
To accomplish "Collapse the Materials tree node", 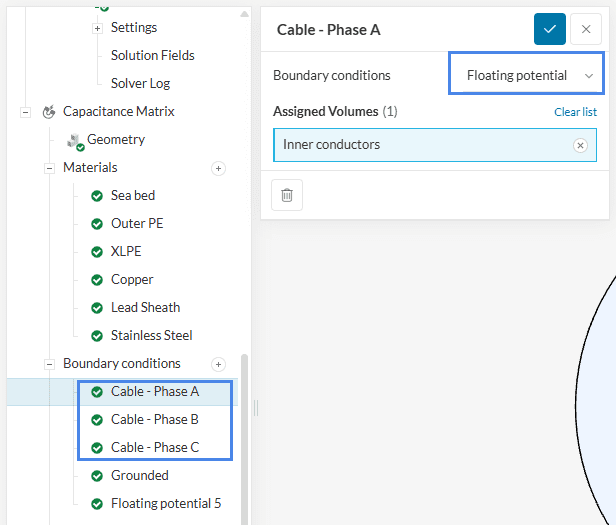I will coord(49,168).
